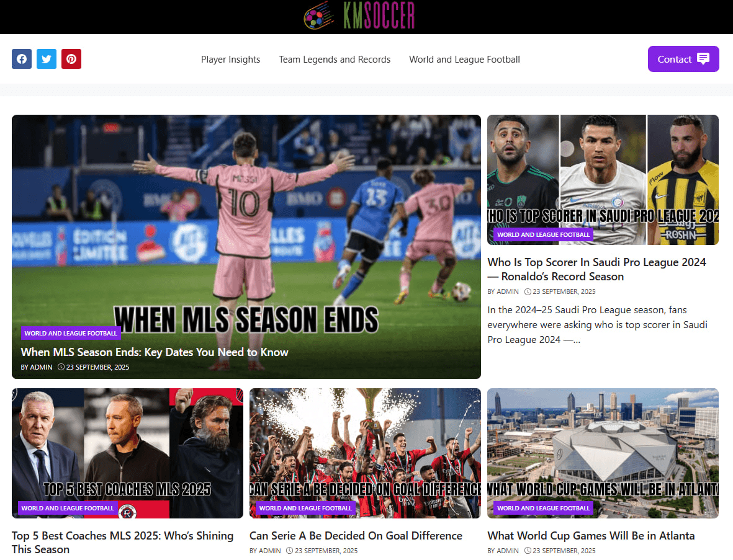The image size is (733, 560).
Task: Click the clock icon under Serie A article
Action: click(x=289, y=551)
